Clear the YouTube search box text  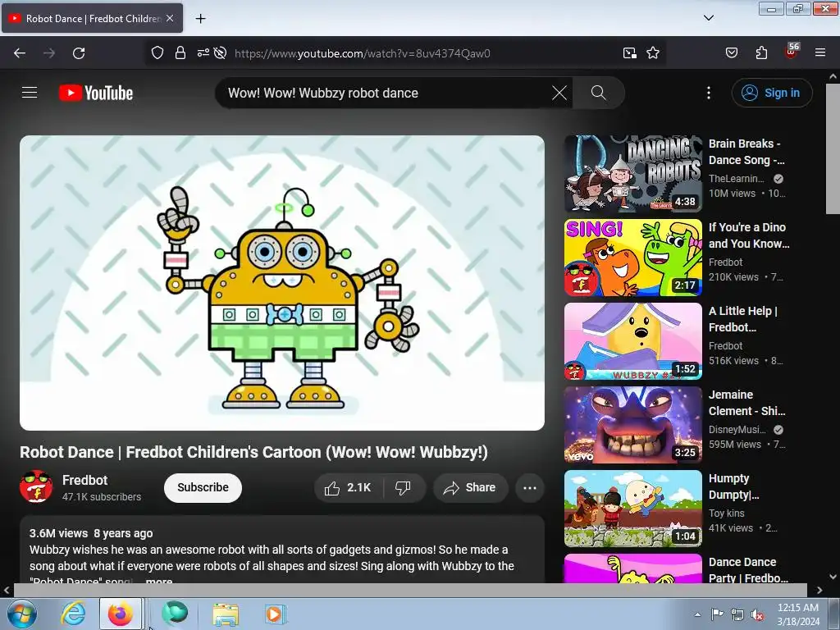[x=559, y=93]
